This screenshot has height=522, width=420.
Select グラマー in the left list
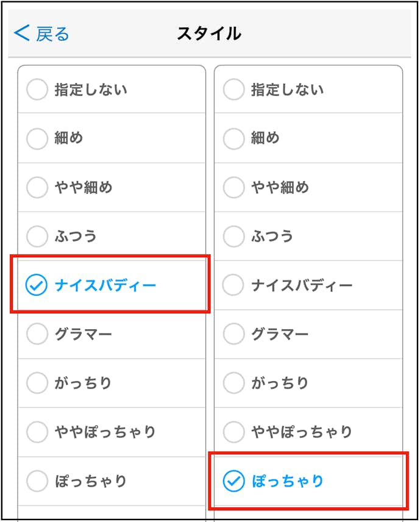pyautogui.click(x=37, y=334)
